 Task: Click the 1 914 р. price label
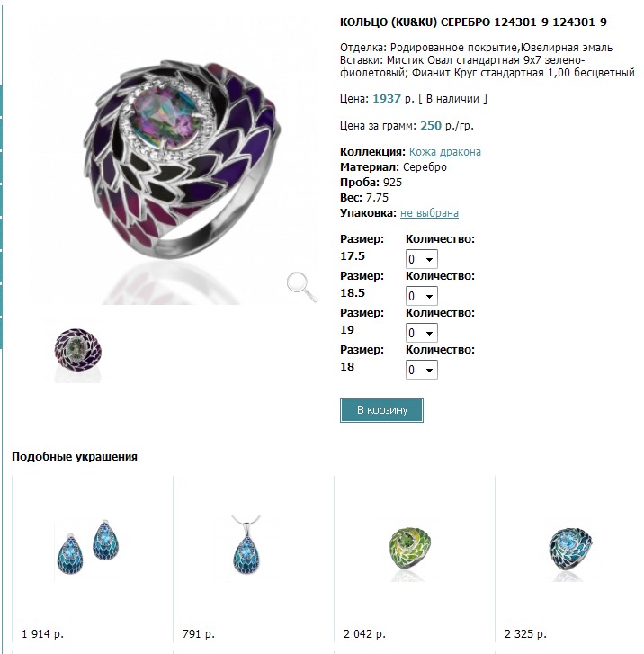tap(42, 634)
